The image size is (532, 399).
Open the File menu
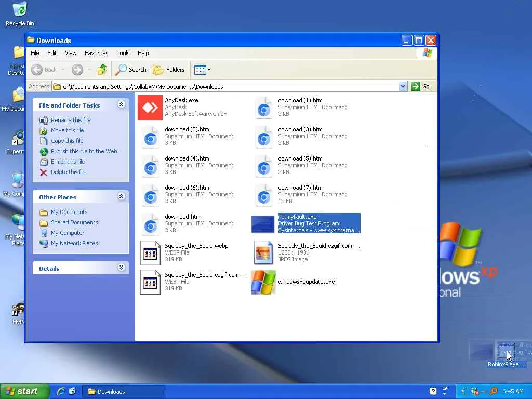click(x=35, y=53)
